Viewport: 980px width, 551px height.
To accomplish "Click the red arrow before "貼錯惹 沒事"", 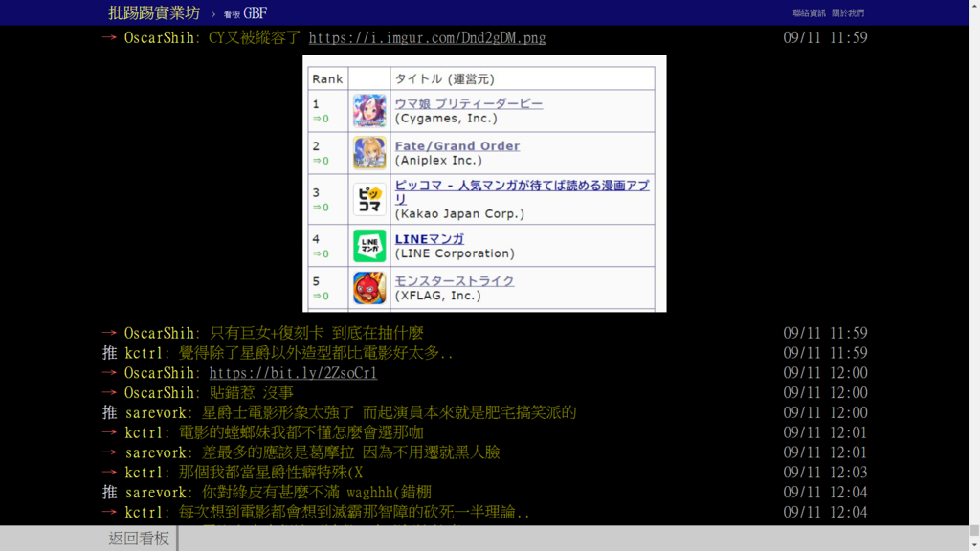I will click(109, 392).
